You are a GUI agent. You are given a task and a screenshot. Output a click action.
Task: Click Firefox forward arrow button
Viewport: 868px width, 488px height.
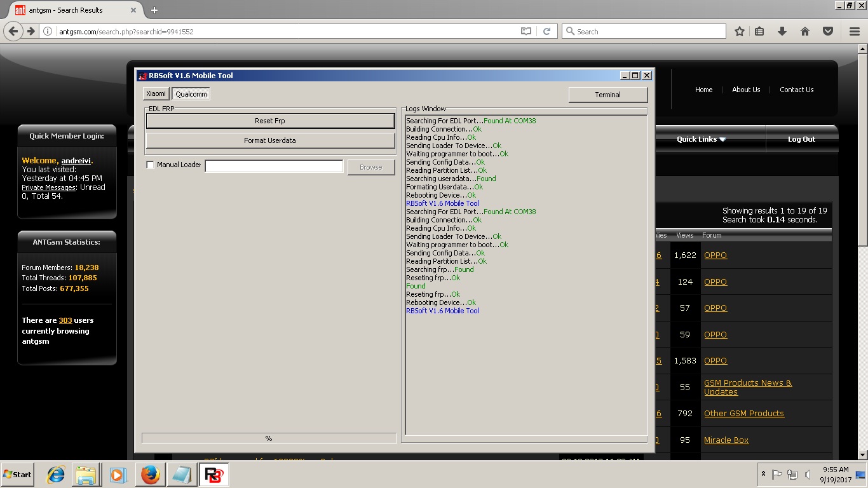click(x=31, y=31)
